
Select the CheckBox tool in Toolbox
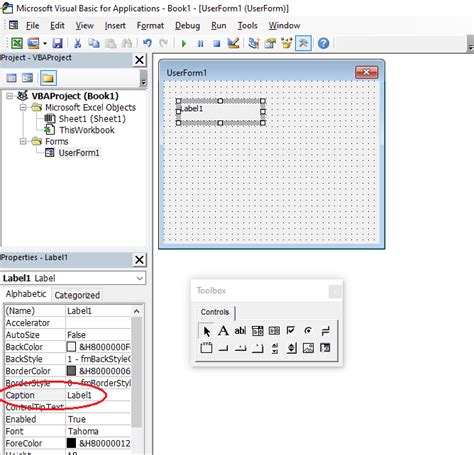pos(291,331)
